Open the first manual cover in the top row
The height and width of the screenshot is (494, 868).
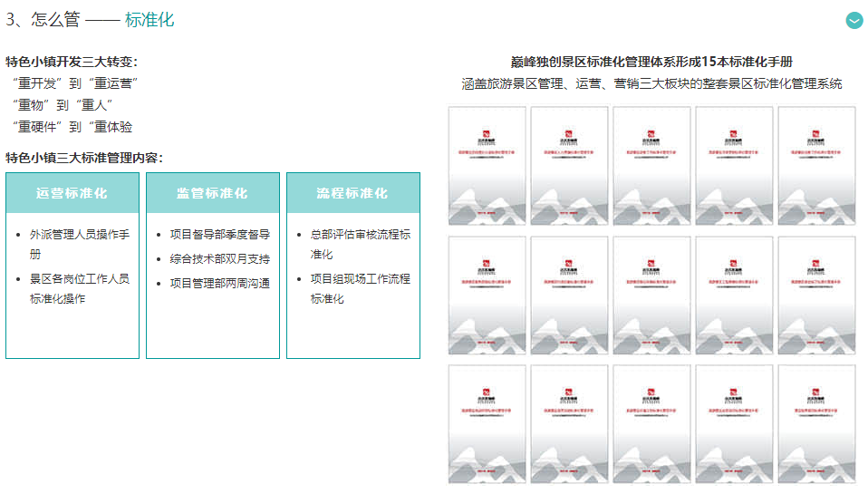coord(487,166)
